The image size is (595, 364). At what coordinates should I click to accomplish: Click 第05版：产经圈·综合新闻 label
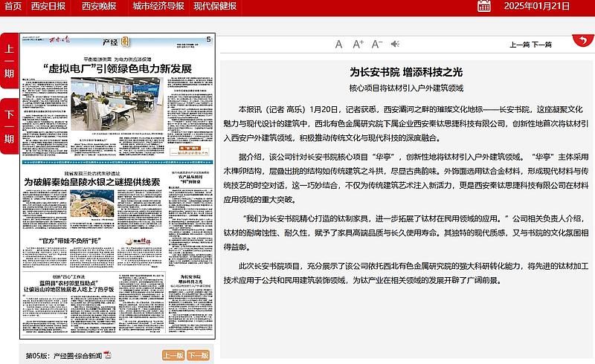point(64,356)
